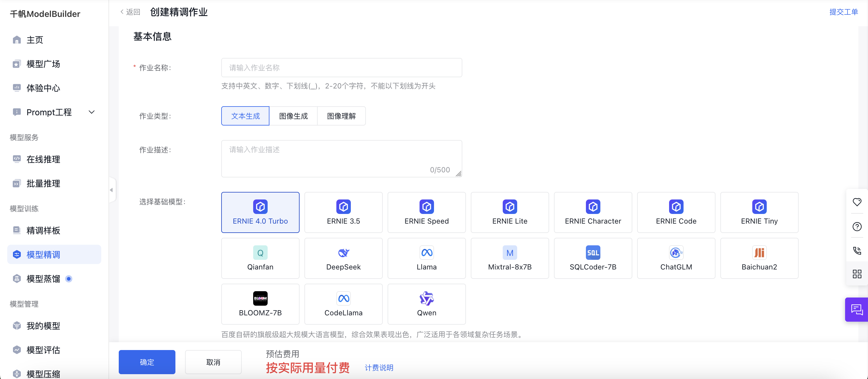The width and height of the screenshot is (868, 379).
Task: Click the SQLCoder-7B SQL logo
Action: [x=593, y=253]
